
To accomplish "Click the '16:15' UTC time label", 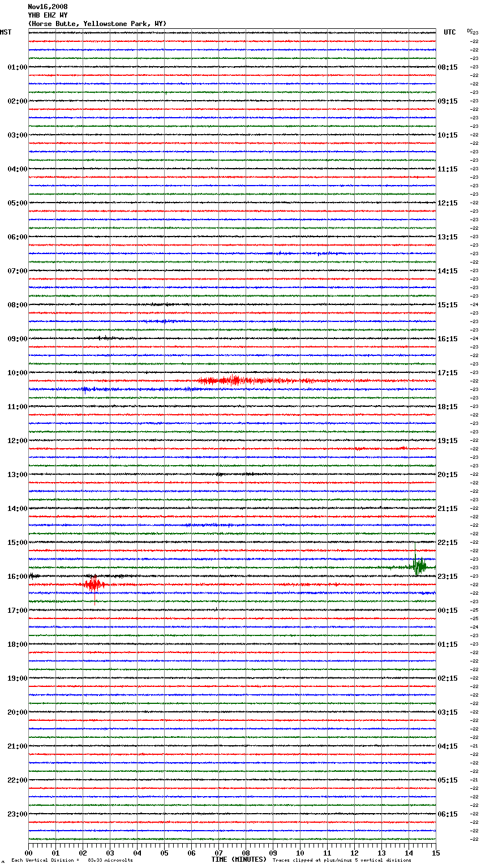I will [x=448, y=339].
